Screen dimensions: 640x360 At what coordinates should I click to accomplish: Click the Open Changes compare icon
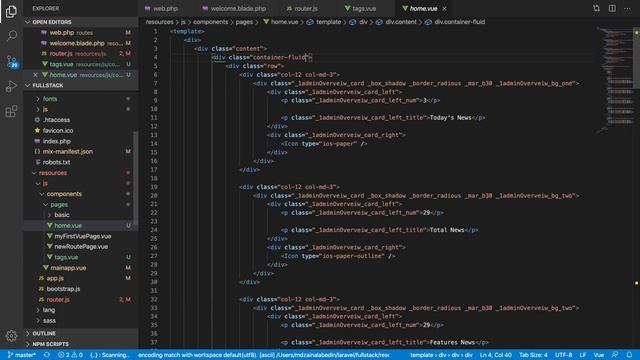(x=596, y=8)
